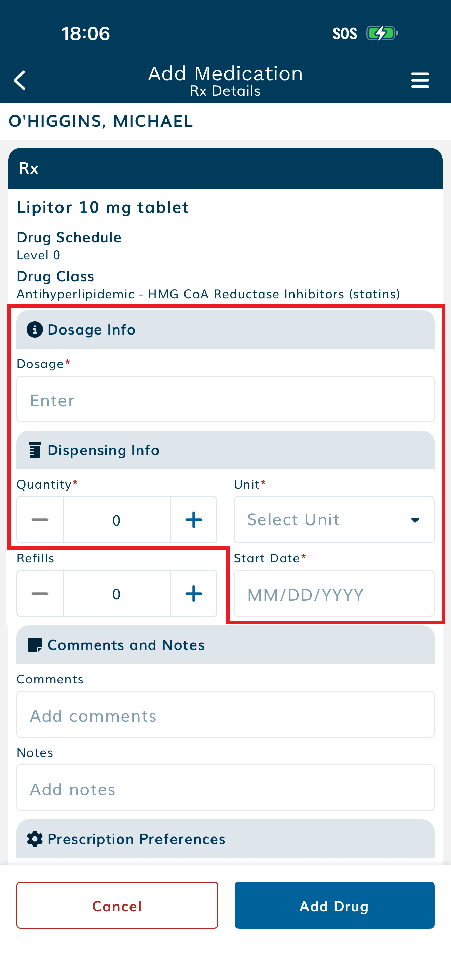Decrease Quantity with minus button

[x=40, y=520]
